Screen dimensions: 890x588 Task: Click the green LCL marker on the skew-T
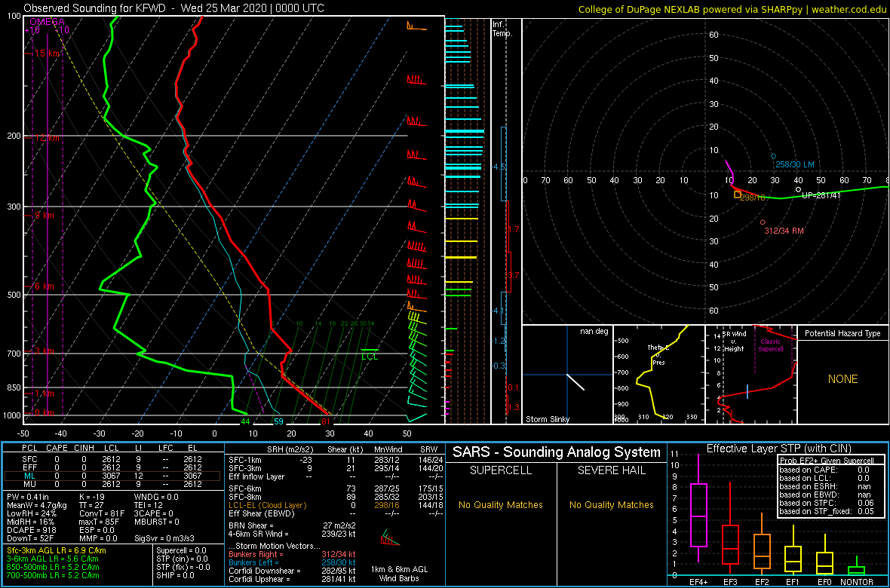tap(370, 354)
